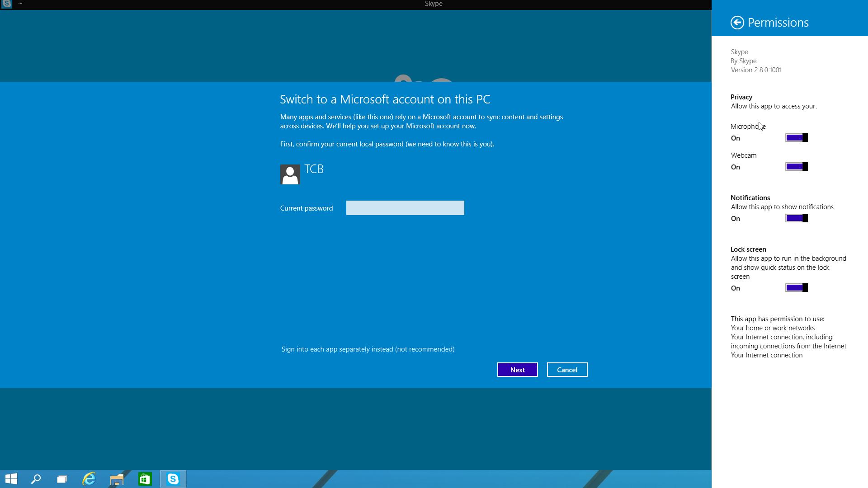Turn off Webcam access toggle
Screen dimensions: 868x488
coord(797,167)
